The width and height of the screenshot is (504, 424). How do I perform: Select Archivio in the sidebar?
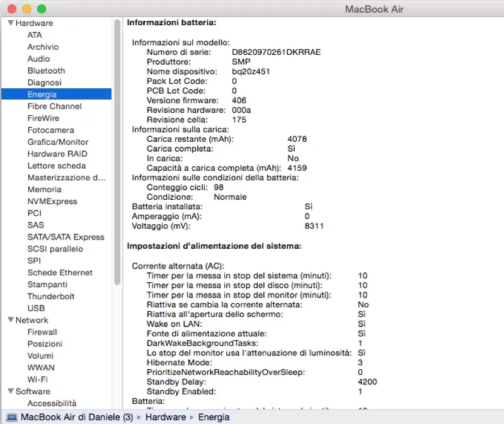[43, 47]
